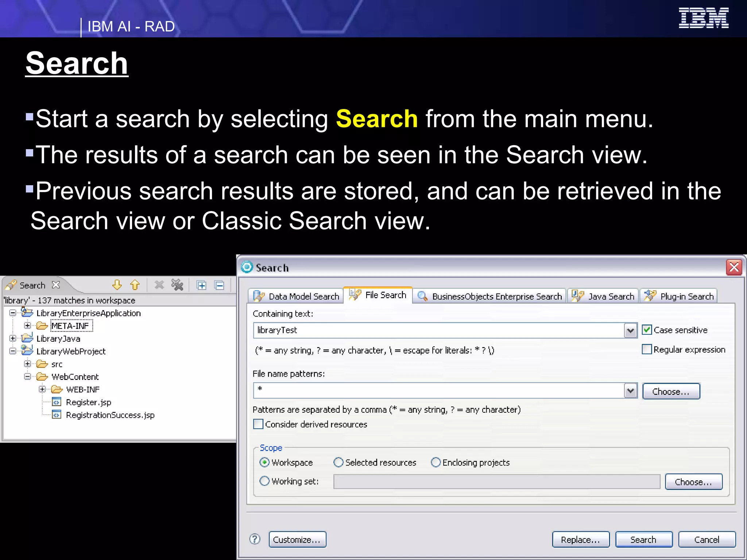Click the LibraryJava project icon
Screen dimensions: 747x560
pos(27,338)
